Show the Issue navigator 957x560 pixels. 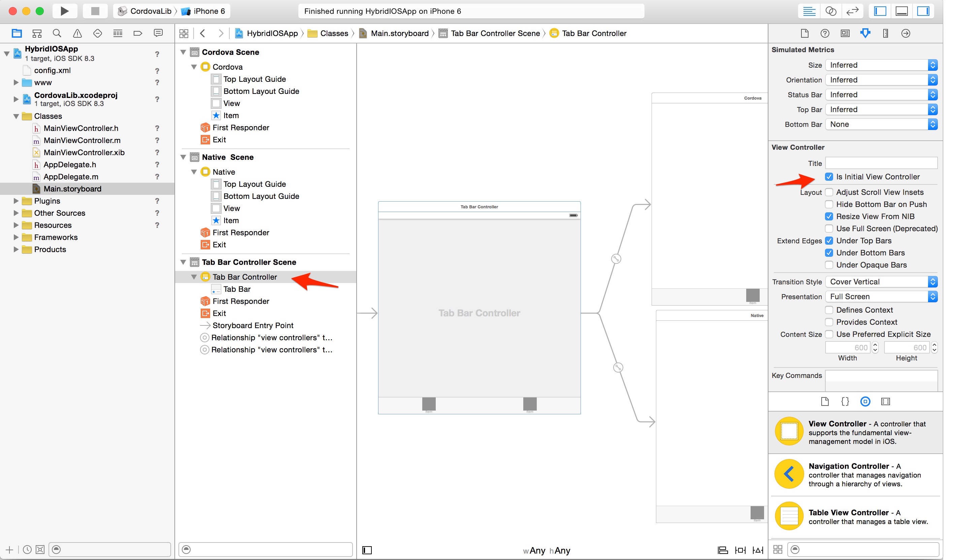pos(77,33)
